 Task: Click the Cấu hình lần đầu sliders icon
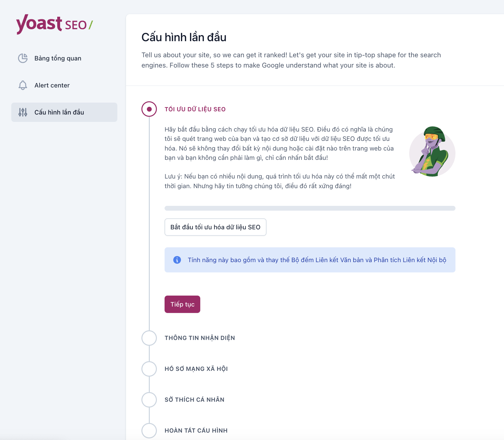click(23, 112)
